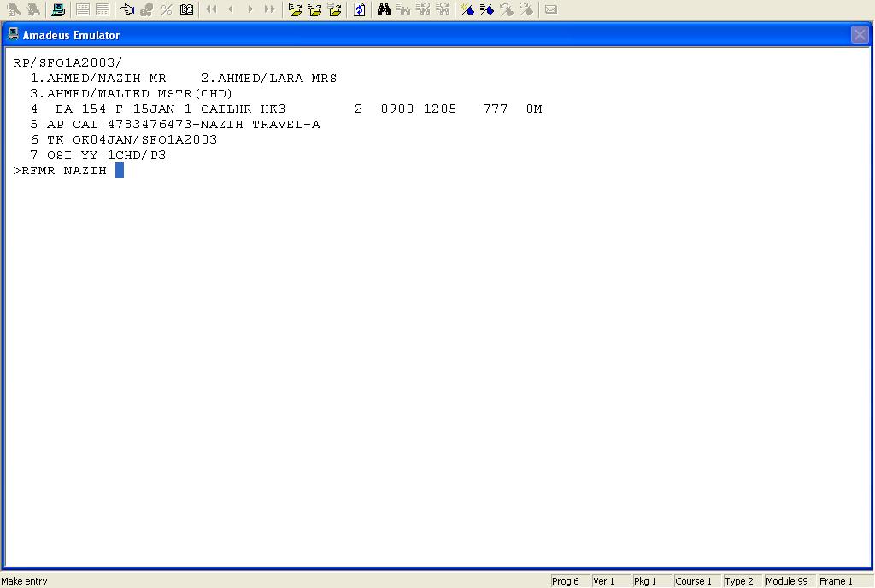
Task: Select passenger 1.AHMED/NAZIH MR
Action: coord(98,78)
